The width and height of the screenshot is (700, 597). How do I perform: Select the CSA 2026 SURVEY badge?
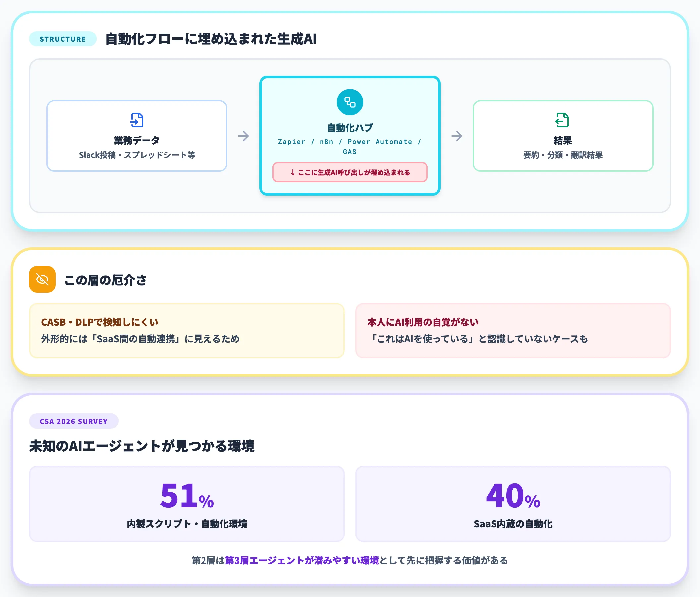tap(74, 421)
